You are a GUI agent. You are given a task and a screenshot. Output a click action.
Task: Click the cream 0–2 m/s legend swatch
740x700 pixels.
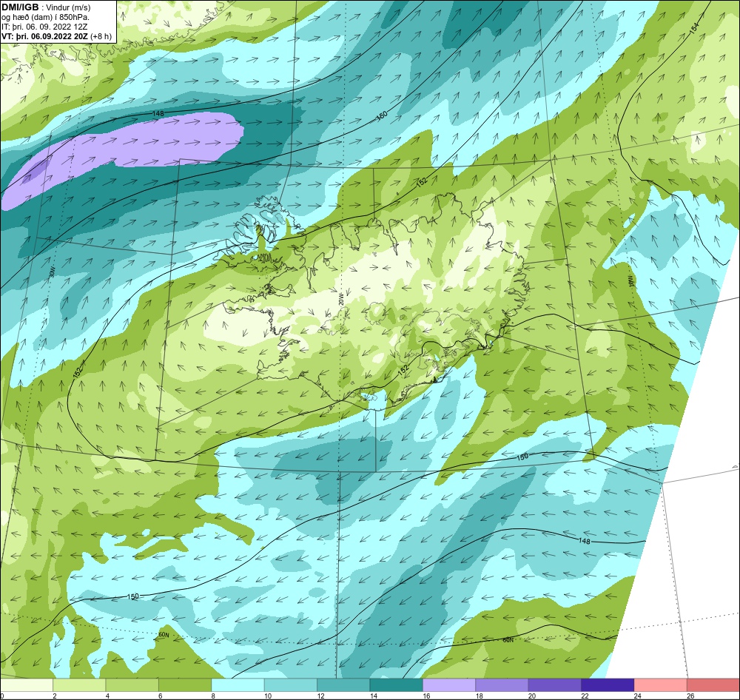[27, 685]
